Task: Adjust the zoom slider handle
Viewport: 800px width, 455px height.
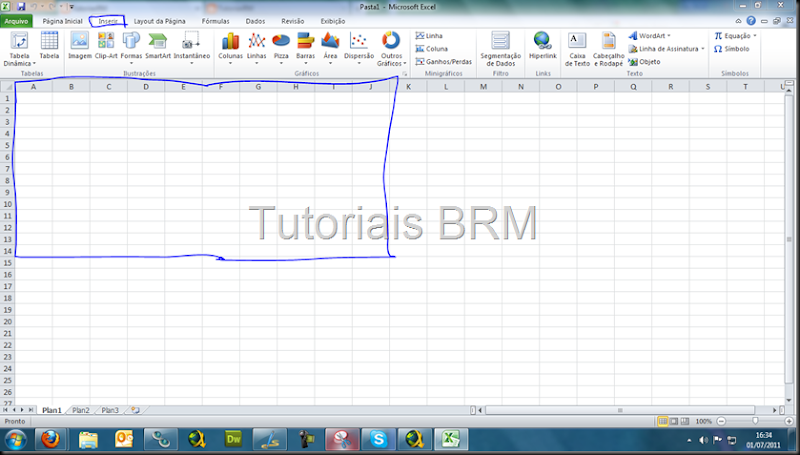Action: point(755,421)
